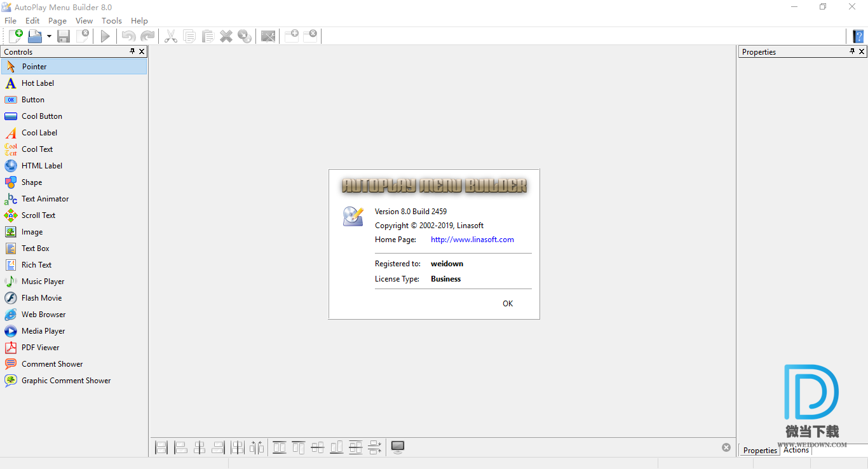This screenshot has width=868, height=469.
Task: Choose the Media Player control
Action: click(74, 331)
